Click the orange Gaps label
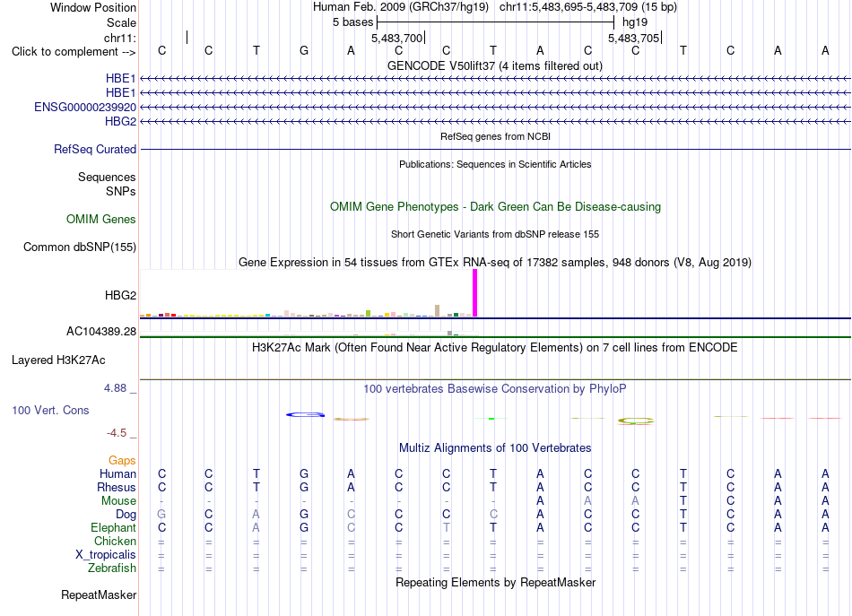852x616 pixels. 122,460
